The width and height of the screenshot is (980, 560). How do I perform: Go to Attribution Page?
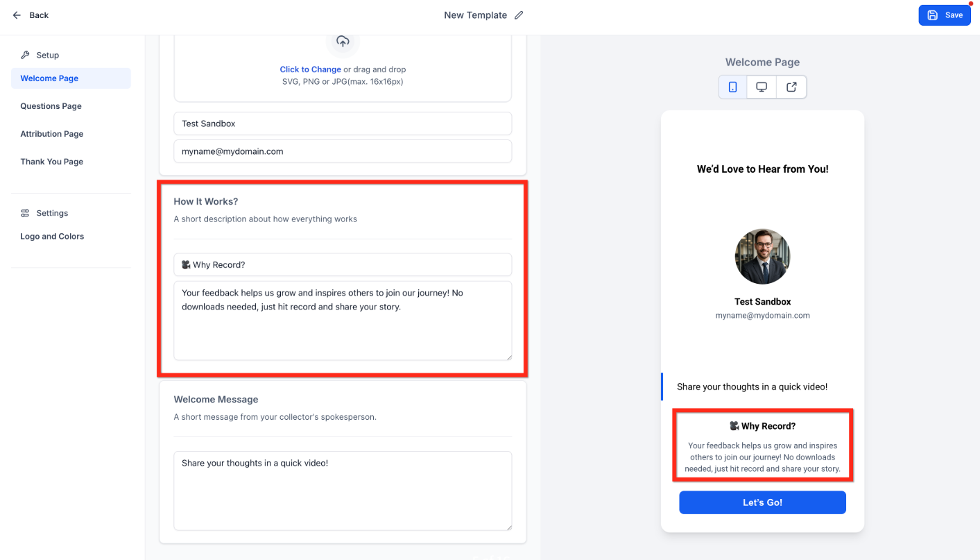[x=51, y=134]
